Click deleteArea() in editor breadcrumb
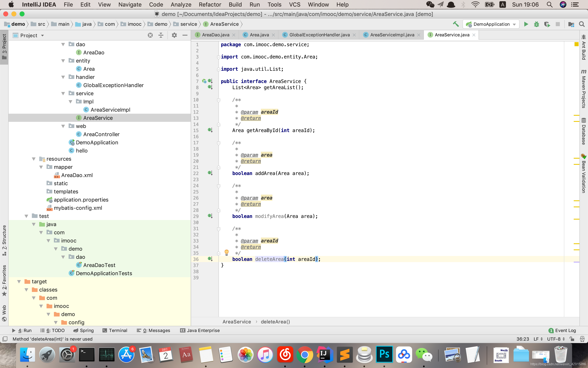588x368 pixels. point(275,322)
